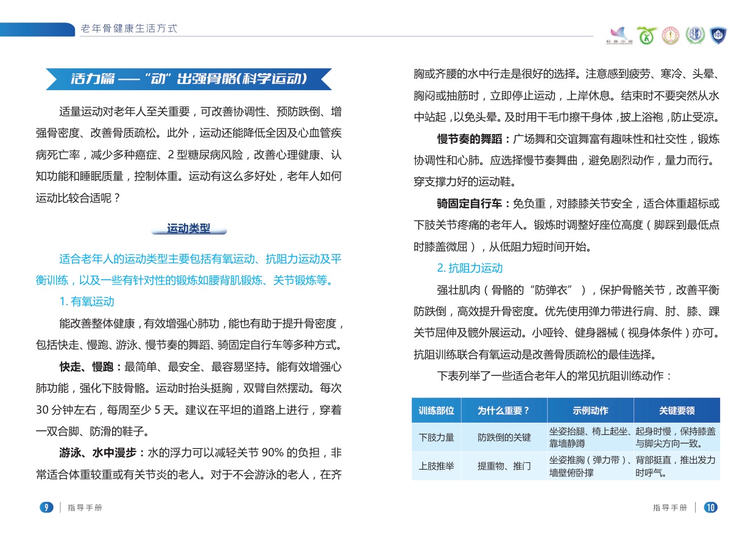Image resolution: width=756 pixels, height=533 pixels.
Task: Select the 运动类型 section label
Action: 189,228
